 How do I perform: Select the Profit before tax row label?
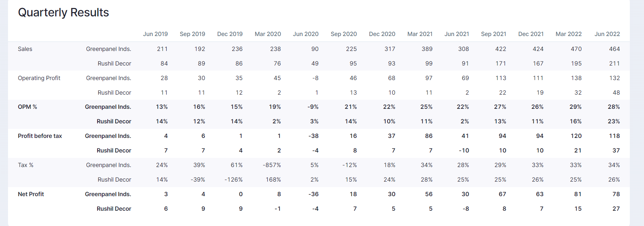(x=40, y=136)
